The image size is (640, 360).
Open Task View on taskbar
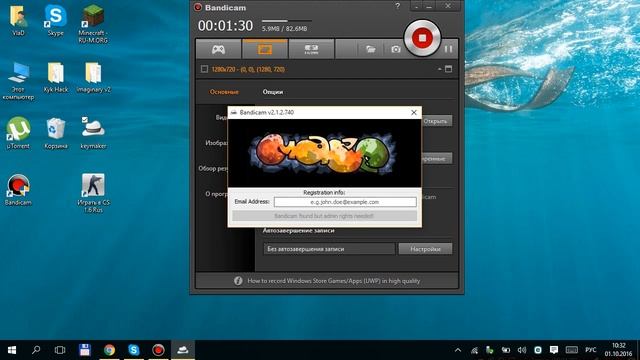coord(60,350)
